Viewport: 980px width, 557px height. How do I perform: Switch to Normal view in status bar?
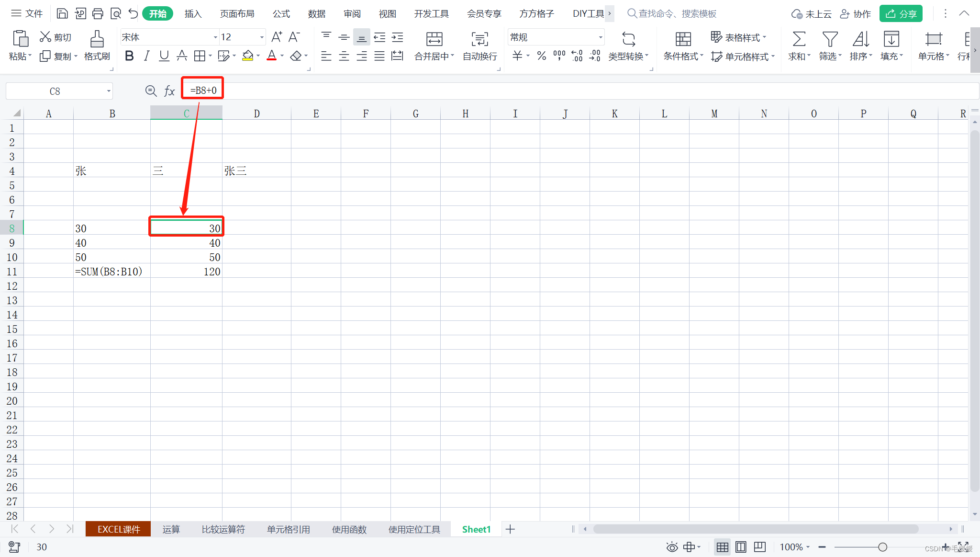(x=723, y=547)
